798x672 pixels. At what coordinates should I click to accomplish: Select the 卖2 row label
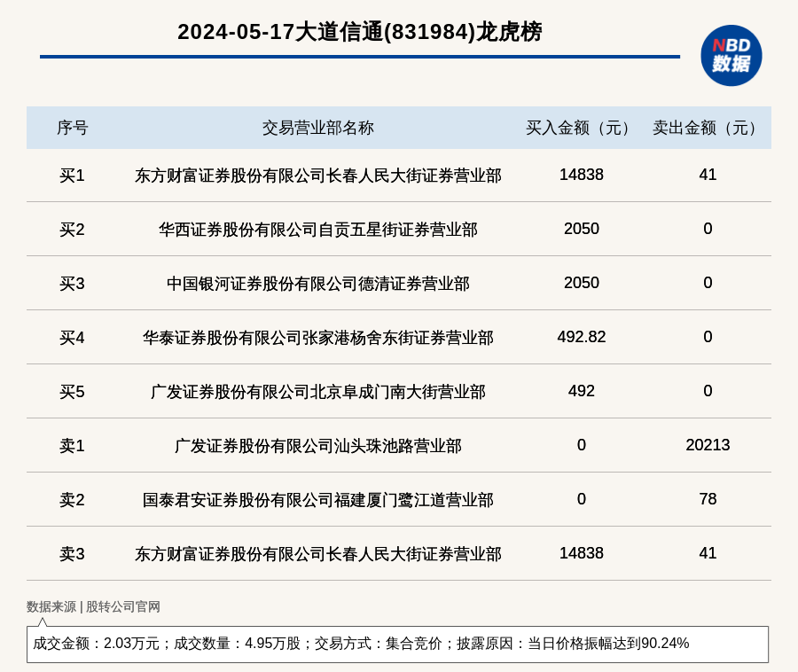pyautogui.click(x=73, y=499)
